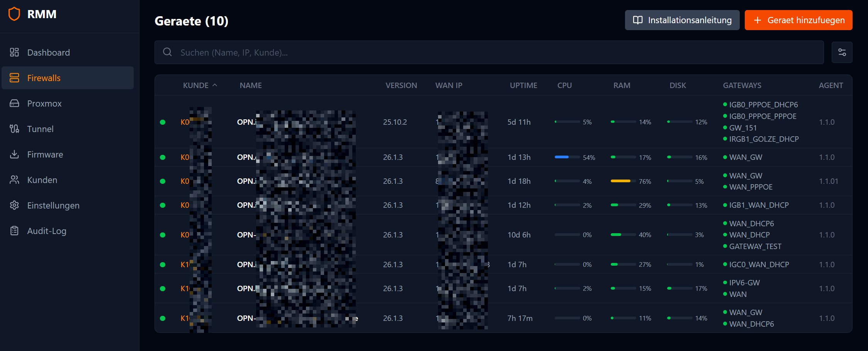Click uptime 1d 18h cell
The image size is (868, 351).
[x=519, y=181]
